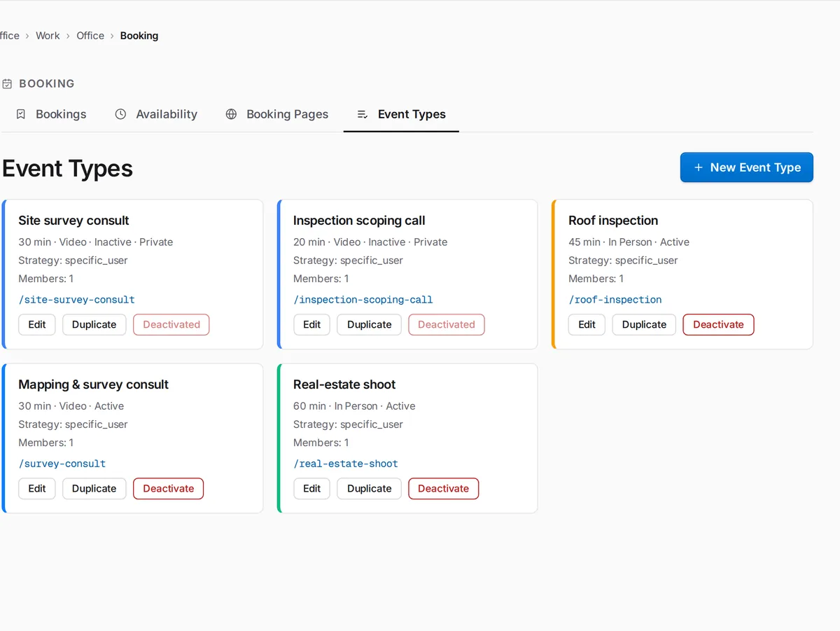The image size is (840, 631).
Task: Click the clock icon beside Availability
Action: pyautogui.click(x=120, y=114)
